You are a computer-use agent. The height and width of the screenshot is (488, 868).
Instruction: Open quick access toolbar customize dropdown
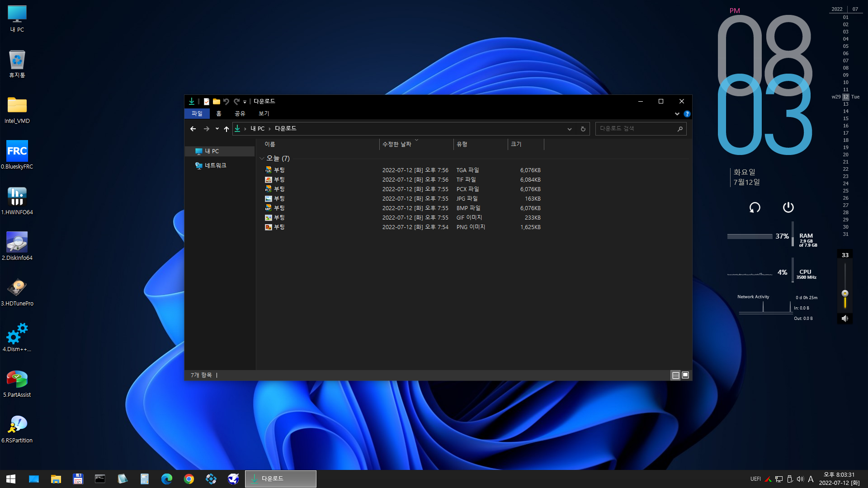point(245,102)
